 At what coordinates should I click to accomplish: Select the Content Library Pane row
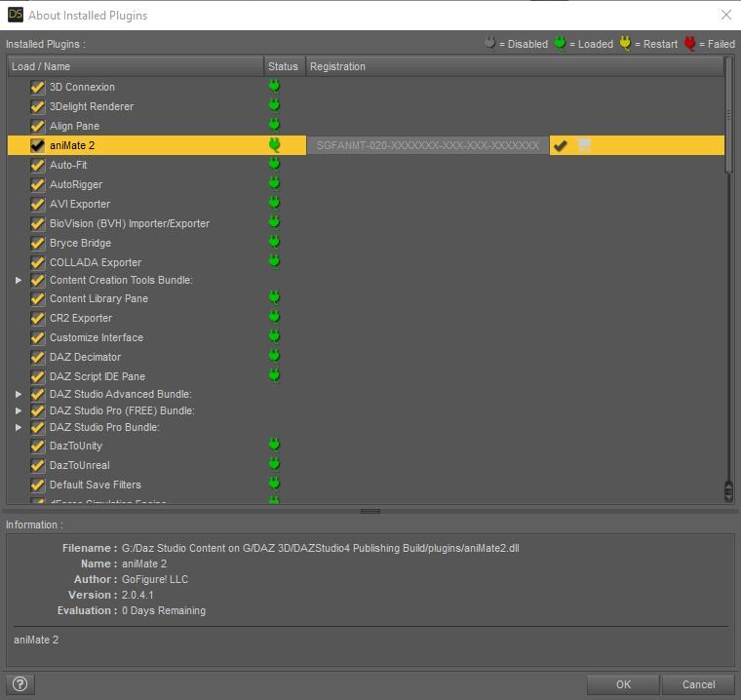(366, 298)
